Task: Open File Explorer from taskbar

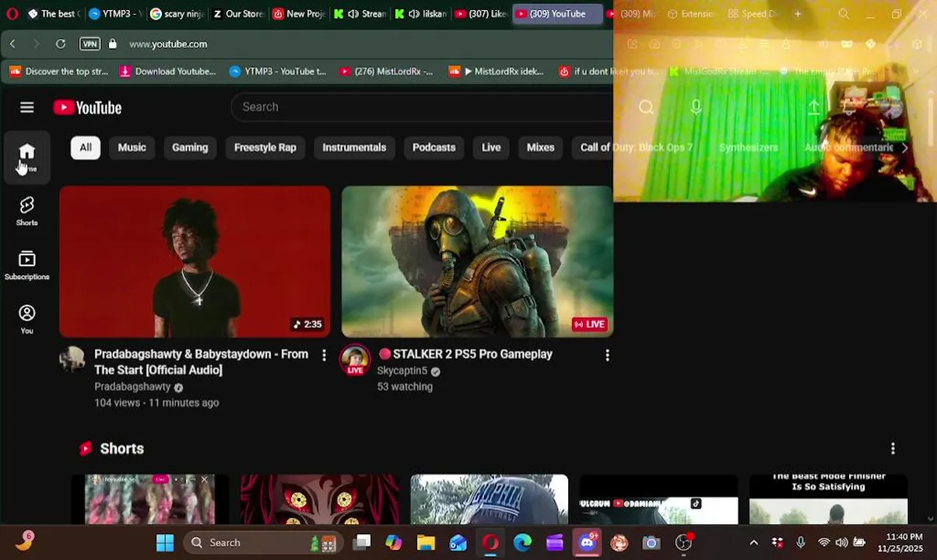Action: (426, 543)
